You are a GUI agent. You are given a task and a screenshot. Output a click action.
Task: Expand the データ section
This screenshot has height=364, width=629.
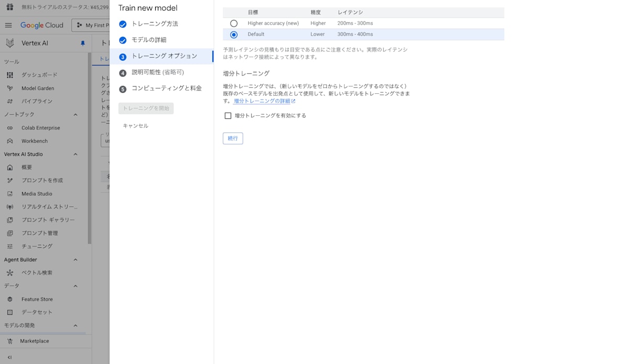pos(75,285)
